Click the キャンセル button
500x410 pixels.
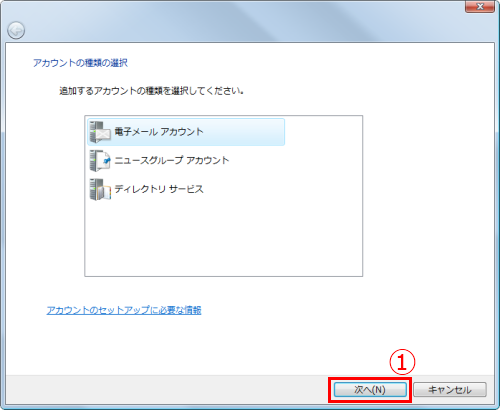point(450,389)
